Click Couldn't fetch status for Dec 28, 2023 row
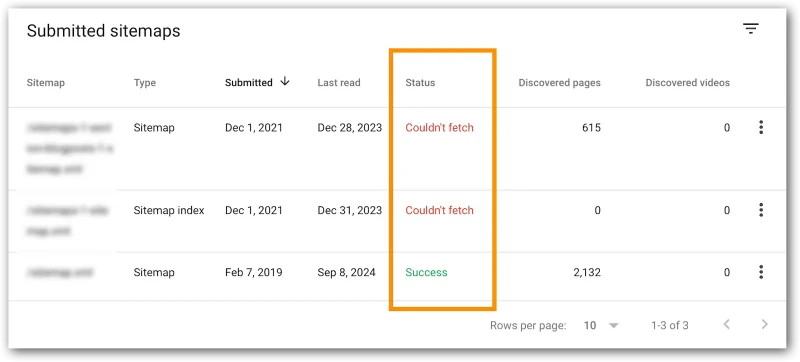The width and height of the screenshot is (800, 362). tap(439, 127)
